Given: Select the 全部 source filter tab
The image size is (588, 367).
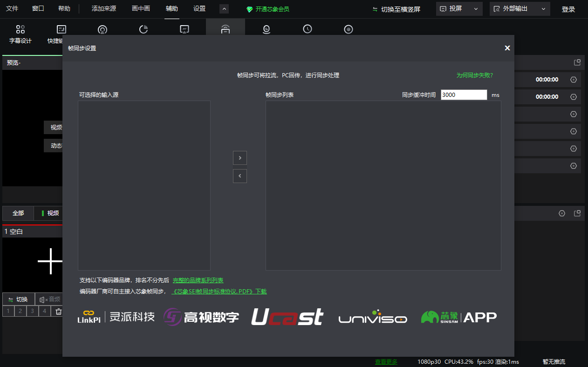Looking at the screenshot, I should (18, 213).
